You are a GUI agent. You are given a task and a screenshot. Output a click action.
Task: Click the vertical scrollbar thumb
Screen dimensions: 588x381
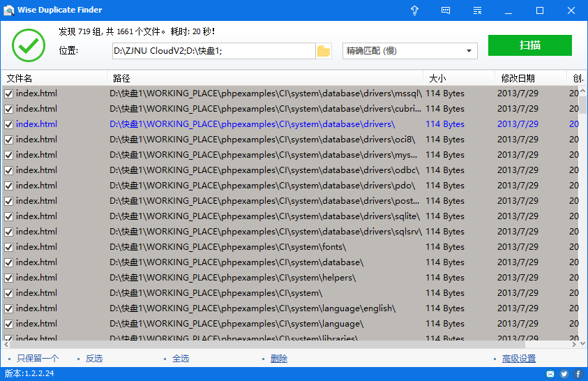click(582, 105)
